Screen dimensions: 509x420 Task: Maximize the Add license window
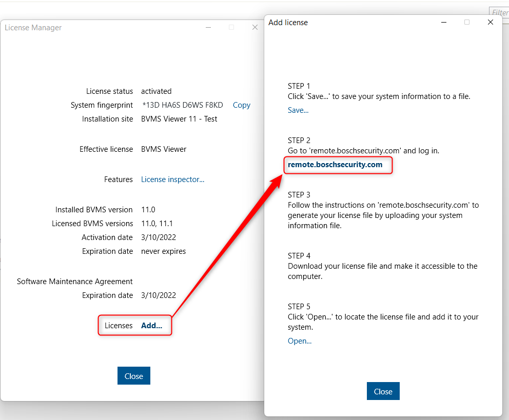click(x=467, y=22)
